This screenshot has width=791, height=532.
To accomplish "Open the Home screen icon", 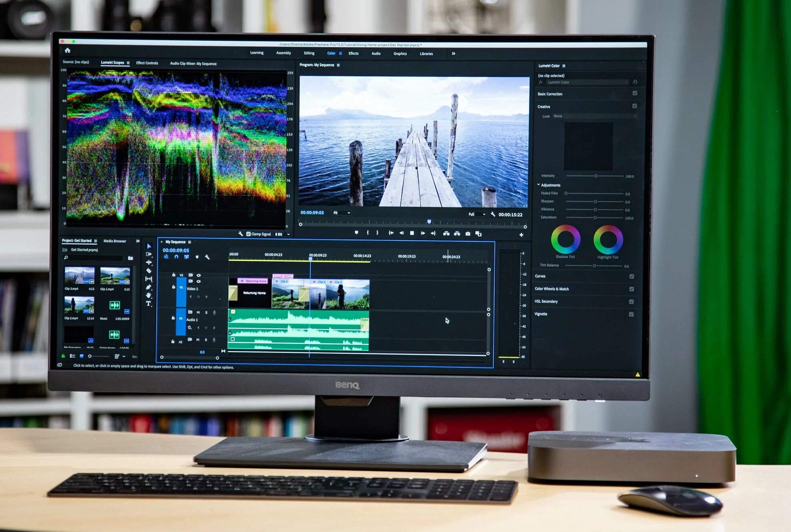I will (x=68, y=50).
